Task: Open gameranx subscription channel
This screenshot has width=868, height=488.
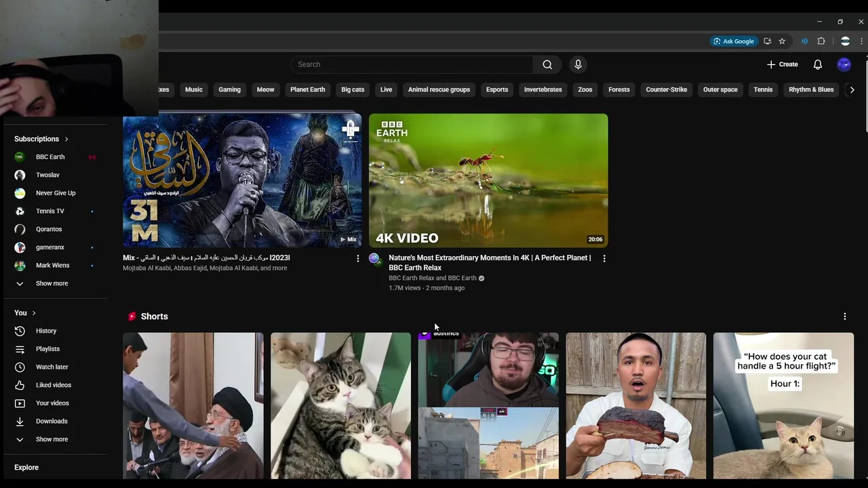Action: click(56, 247)
